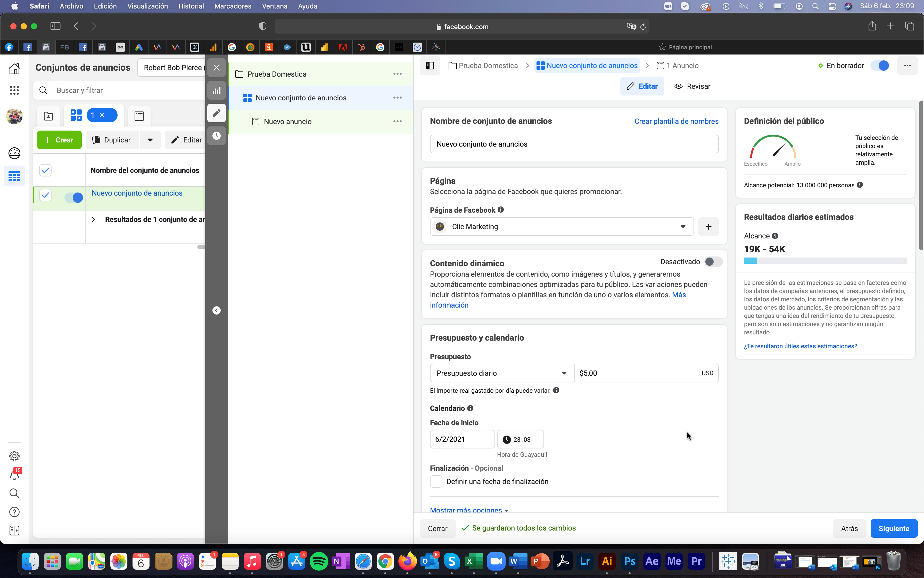924x578 pixels.
Task: Expand Resultados de 1 conjunto row
Action: pos(93,219)
